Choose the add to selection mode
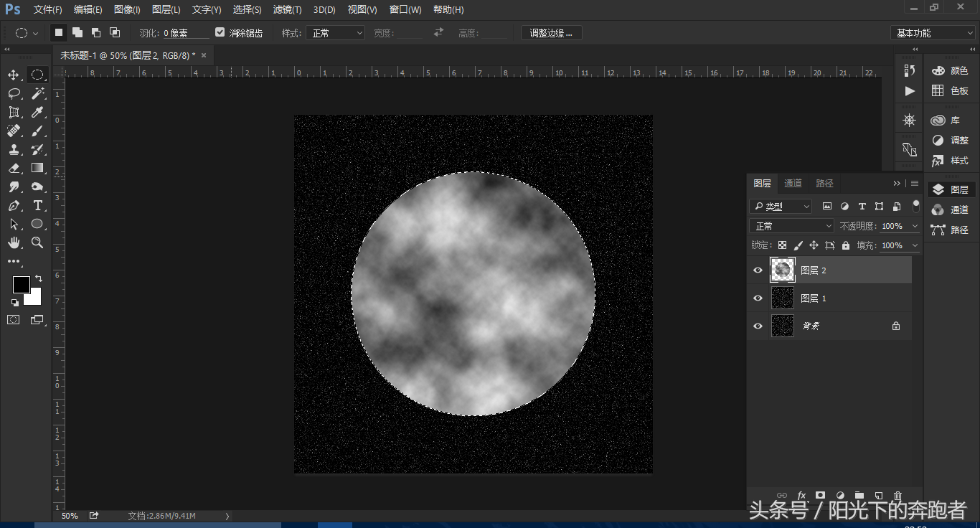The image size is (980, 528). tap(77, 33)
